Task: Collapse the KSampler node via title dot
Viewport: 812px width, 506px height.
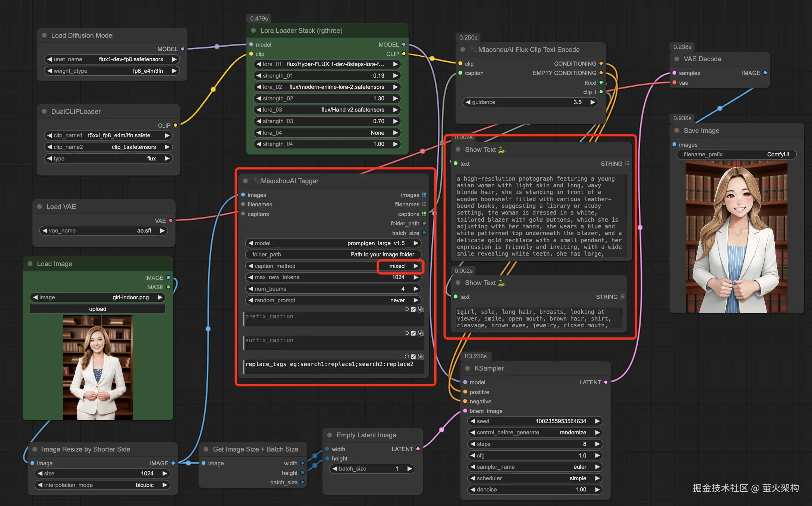Action: tap(468, 368)
